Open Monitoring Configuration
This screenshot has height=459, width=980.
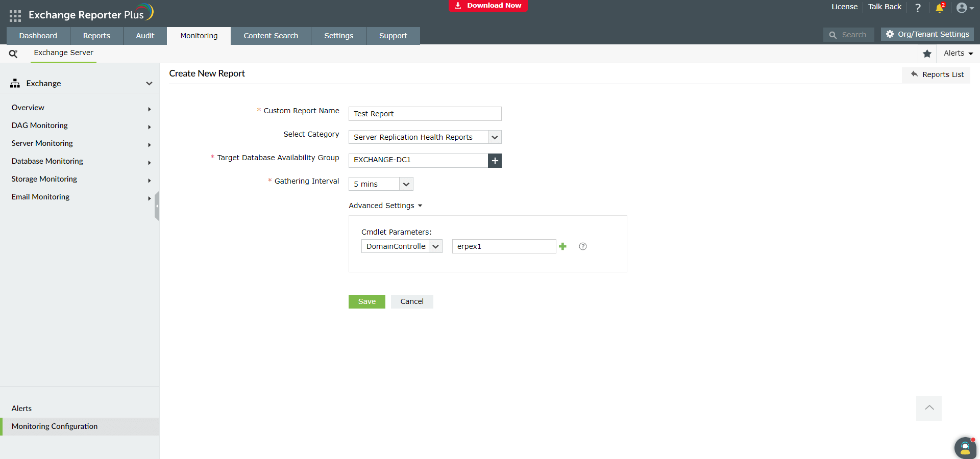coord(80,426)
